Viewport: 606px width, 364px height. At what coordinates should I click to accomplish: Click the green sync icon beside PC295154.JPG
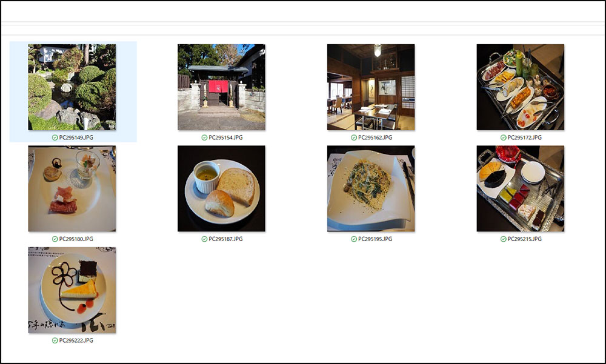204,137
